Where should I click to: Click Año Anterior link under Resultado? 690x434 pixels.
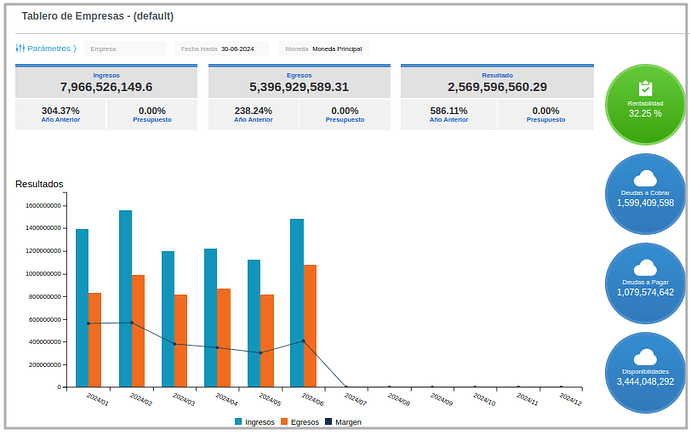449,119
